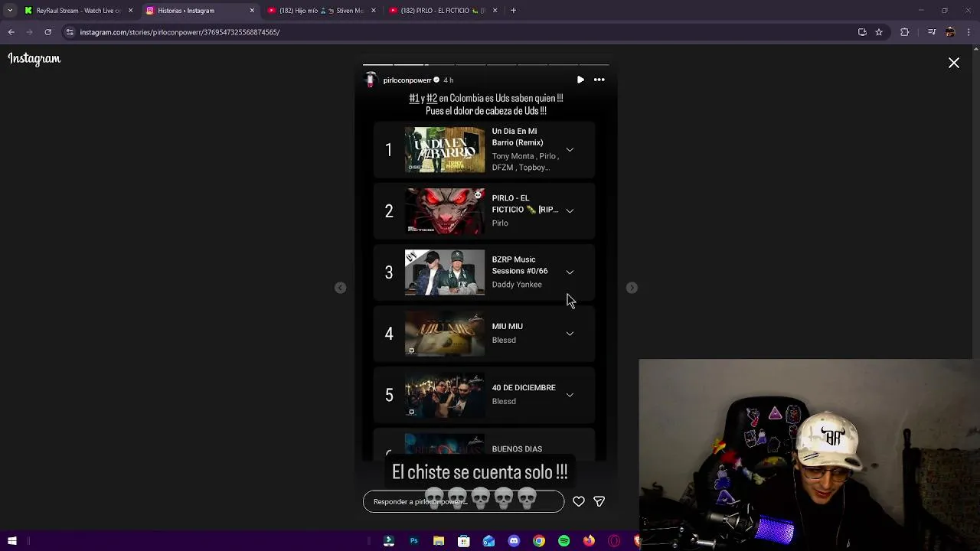The image size is (980, 551).
Task: Go to the next story
Action: (632, 288)
